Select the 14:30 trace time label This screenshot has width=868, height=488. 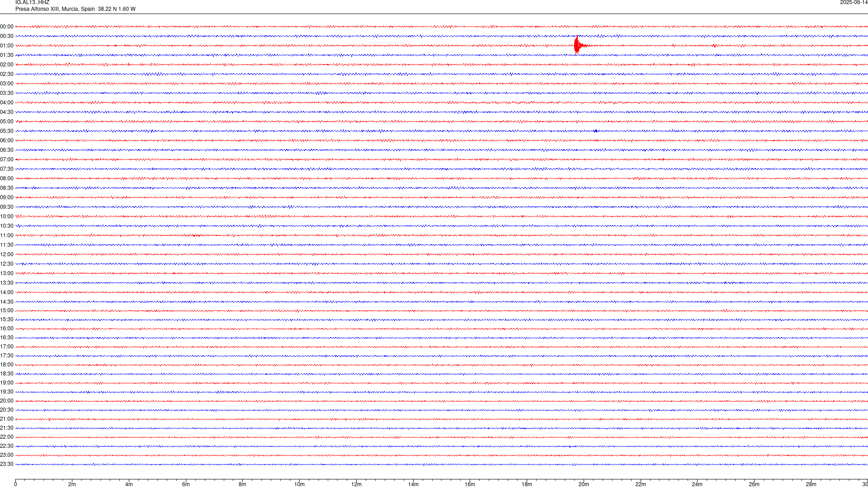pos(7,302)
